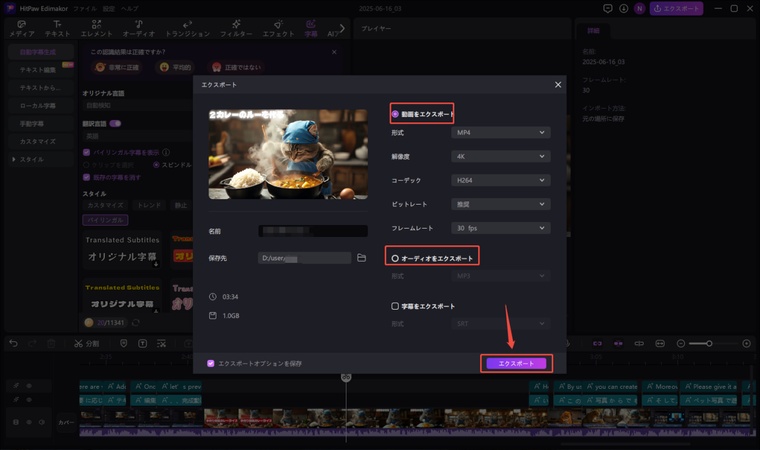This screenshot has width=760, height=450.
Task: Select 動画をエクスポート radio button
Action: click(395, 114)
